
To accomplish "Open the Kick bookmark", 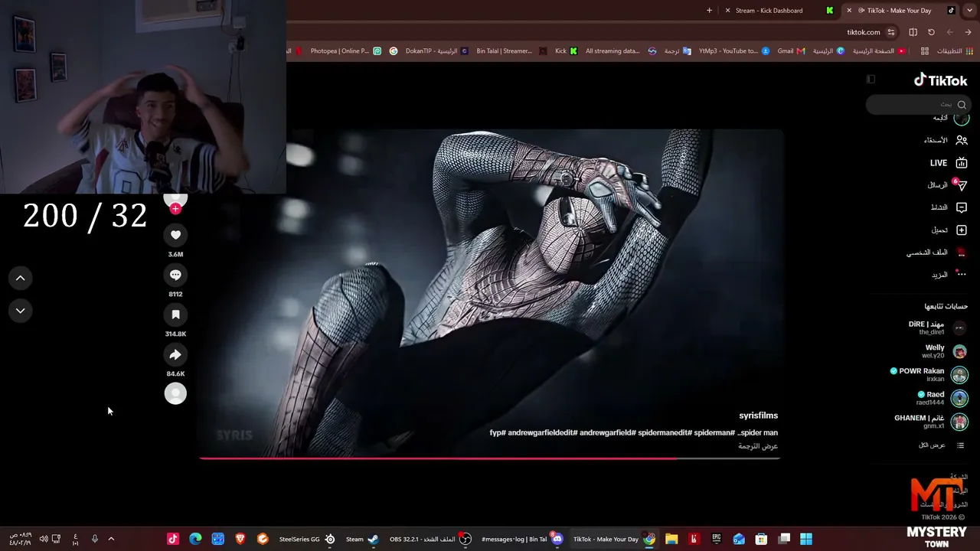I will (567, 51).
